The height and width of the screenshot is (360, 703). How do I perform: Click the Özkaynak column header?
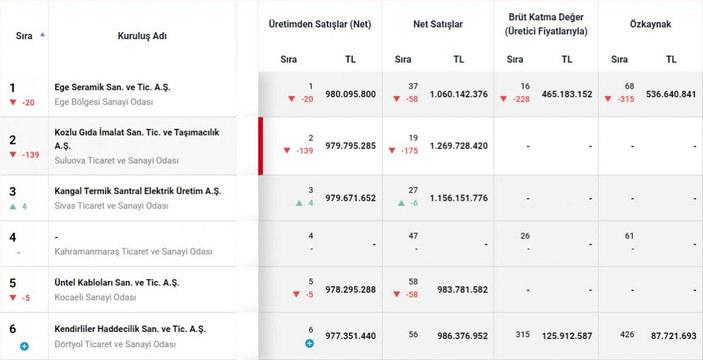[650, 24]
